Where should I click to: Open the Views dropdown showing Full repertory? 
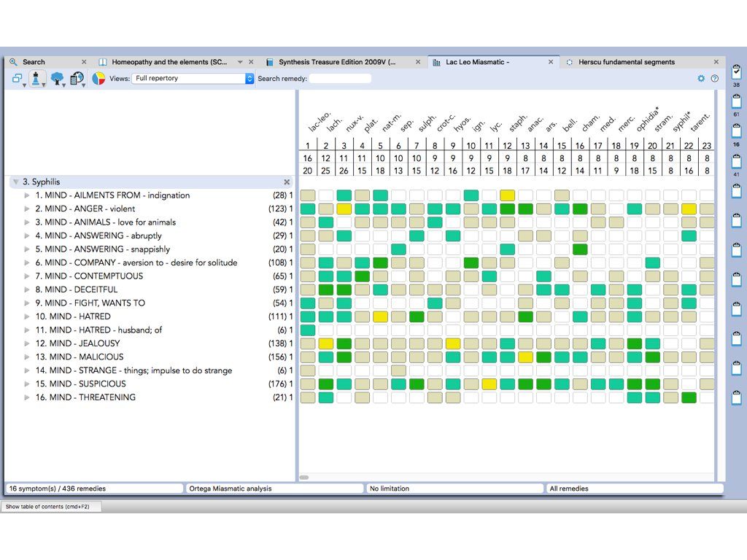[x=193, y=79]
